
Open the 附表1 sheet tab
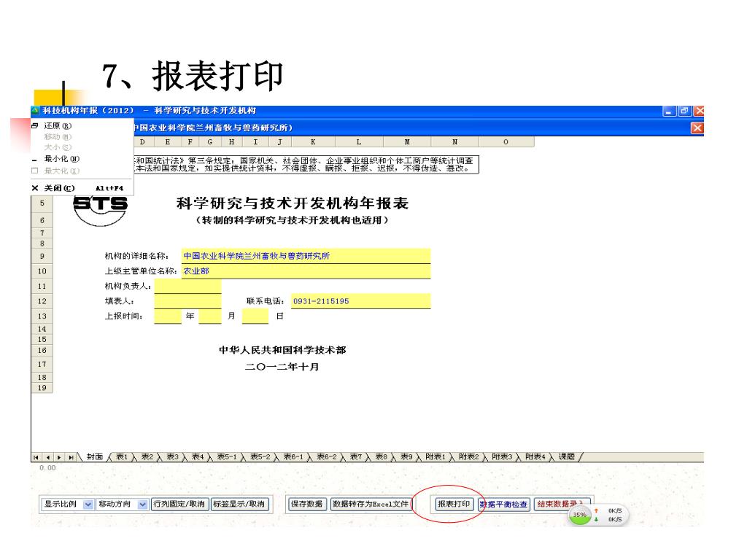click(436, 456)
